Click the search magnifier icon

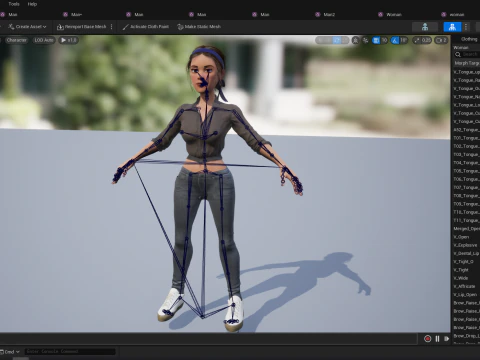[x=458, y=54]
